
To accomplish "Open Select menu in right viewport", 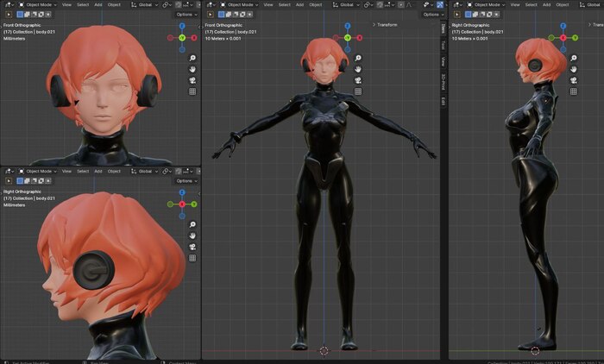I will [532, 4].
